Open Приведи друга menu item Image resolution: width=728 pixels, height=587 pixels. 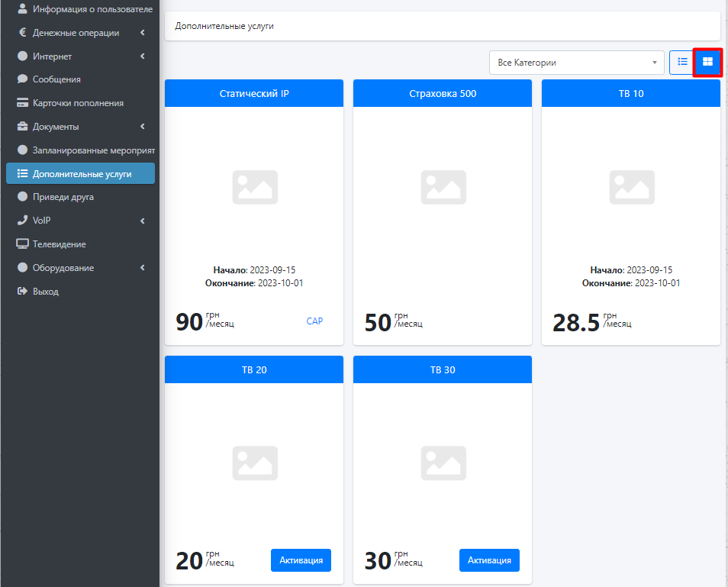coord(63,197)
